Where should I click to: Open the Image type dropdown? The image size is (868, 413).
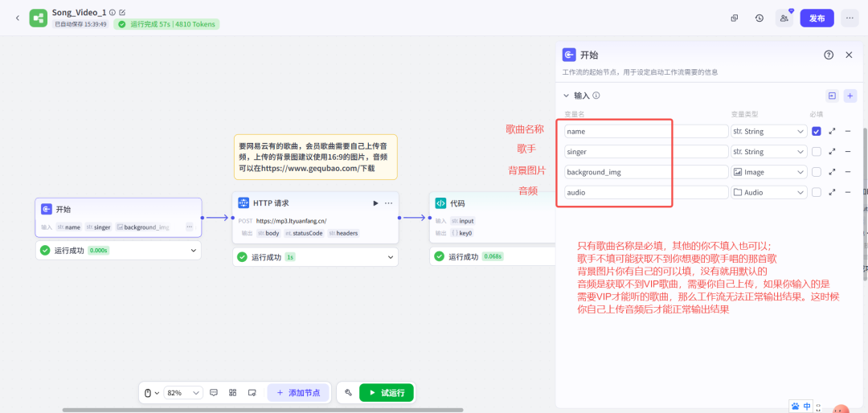[769, 172]
